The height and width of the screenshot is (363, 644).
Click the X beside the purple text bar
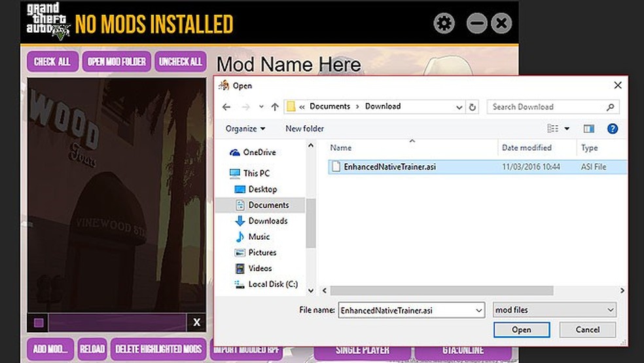(197, 323)
